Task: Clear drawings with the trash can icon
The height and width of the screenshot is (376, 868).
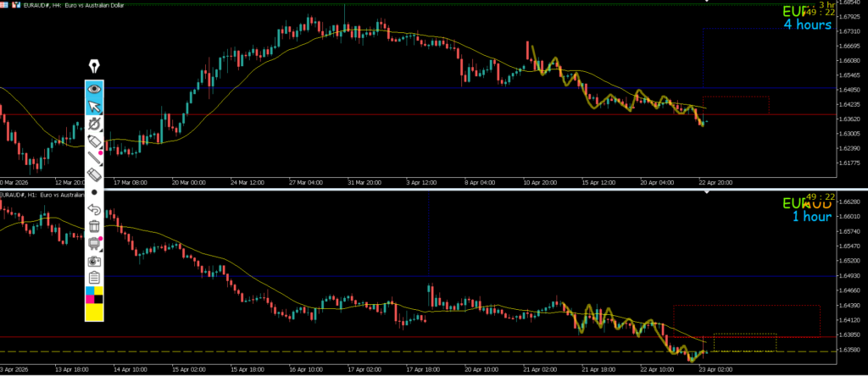Action: (x=94, y=226)
